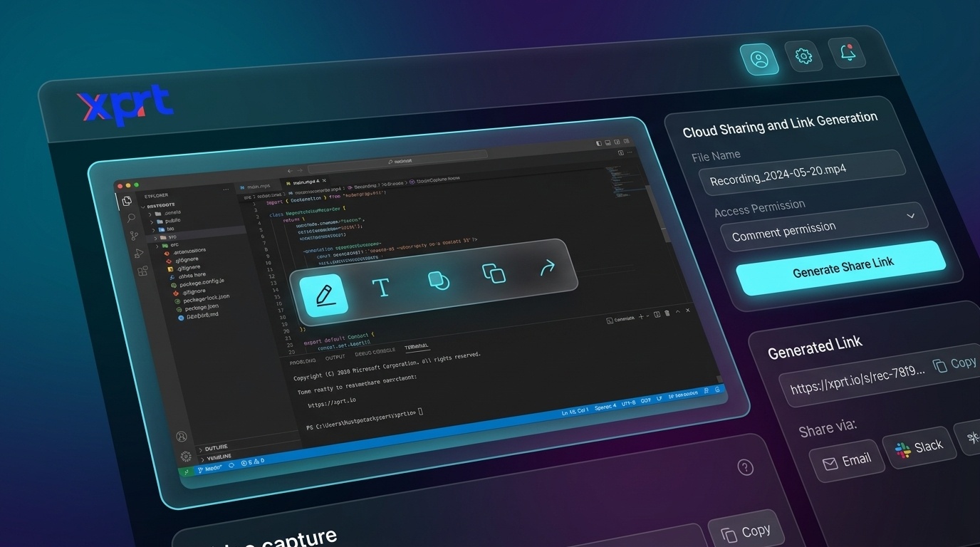Image resolution: width=980 pixels, height=547 pixels.
Task: Open the settings gear in xprt header
Action: pos(803,56)
